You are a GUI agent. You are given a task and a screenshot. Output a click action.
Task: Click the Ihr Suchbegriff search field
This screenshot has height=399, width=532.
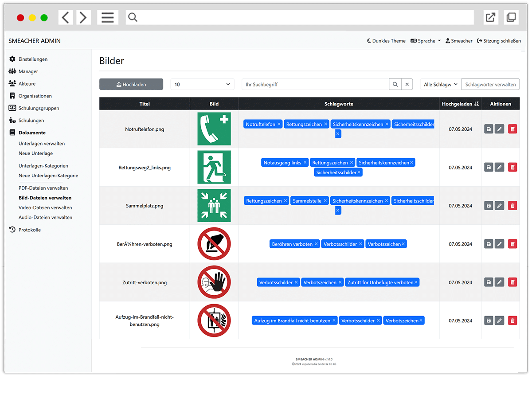[315, 84]
